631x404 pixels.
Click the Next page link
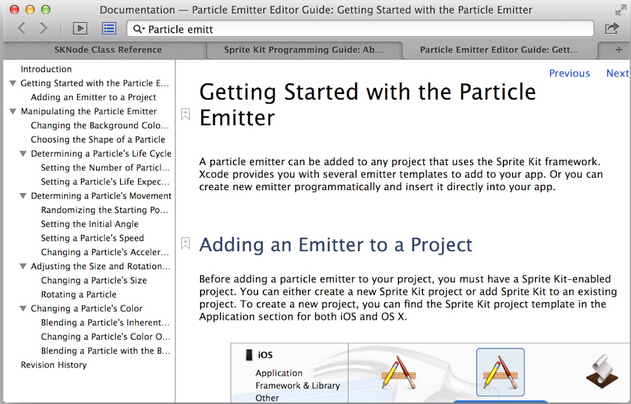click(x=617, y=73)
